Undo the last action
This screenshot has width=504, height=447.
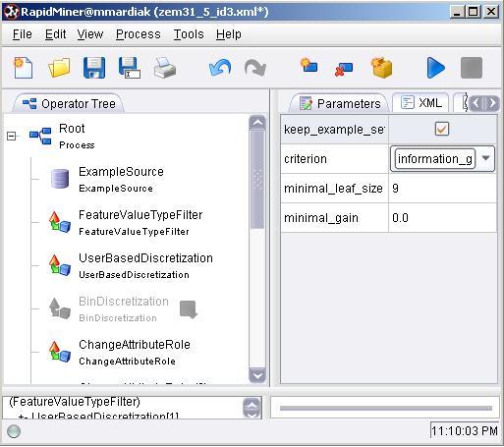220,68
